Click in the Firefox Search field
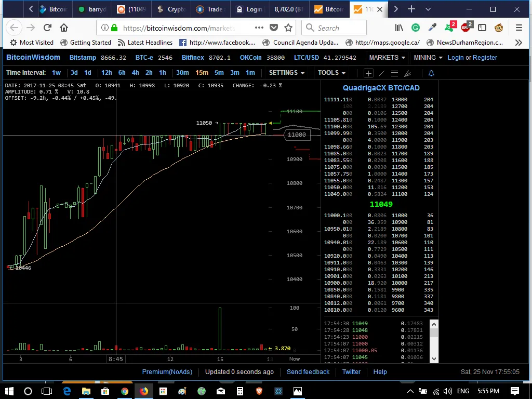The height and width of the screenshot is (399, 532). click(x=334, y=28)
